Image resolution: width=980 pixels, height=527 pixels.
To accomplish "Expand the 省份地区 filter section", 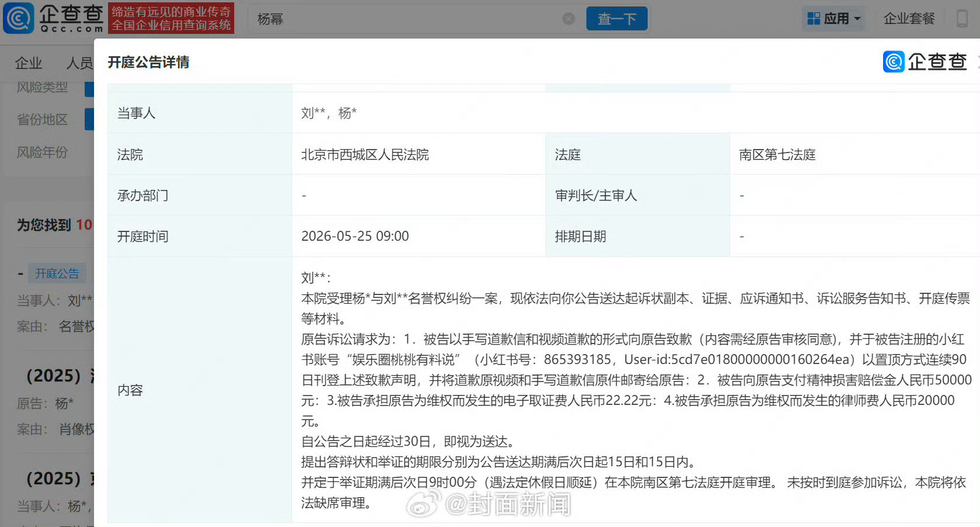I will coord(42,119).
